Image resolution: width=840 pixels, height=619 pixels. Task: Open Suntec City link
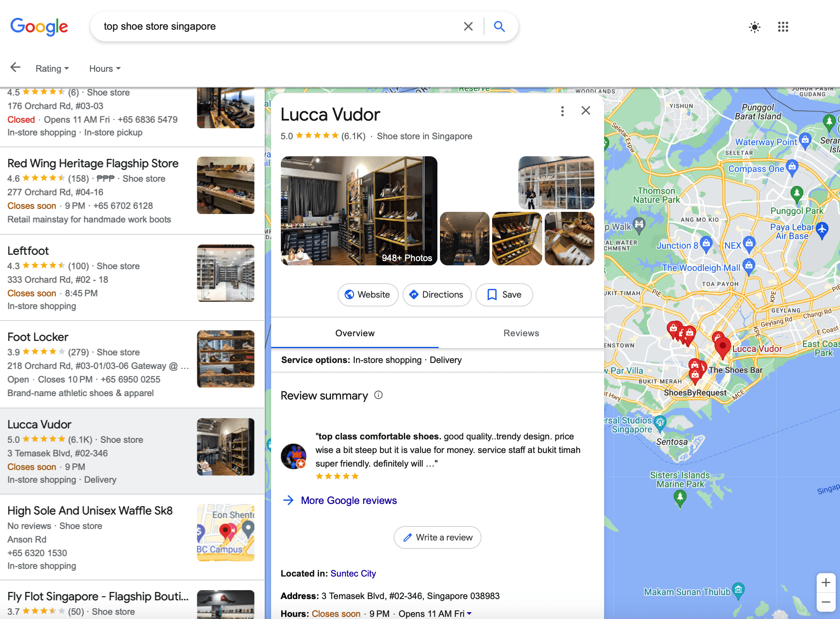(x=353, y=574)
